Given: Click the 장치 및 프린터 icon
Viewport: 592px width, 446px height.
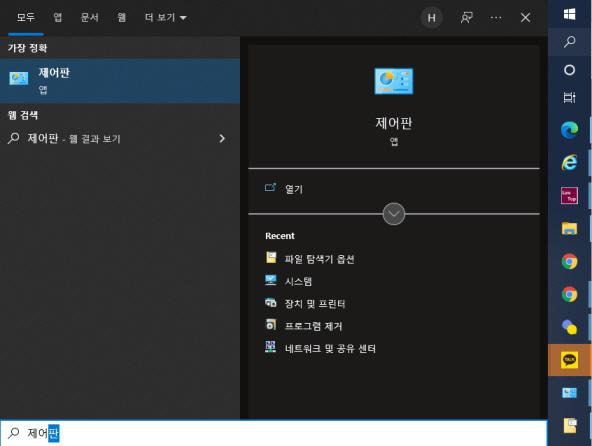Looking at the screenshot, I should click(x=271, y=302).
